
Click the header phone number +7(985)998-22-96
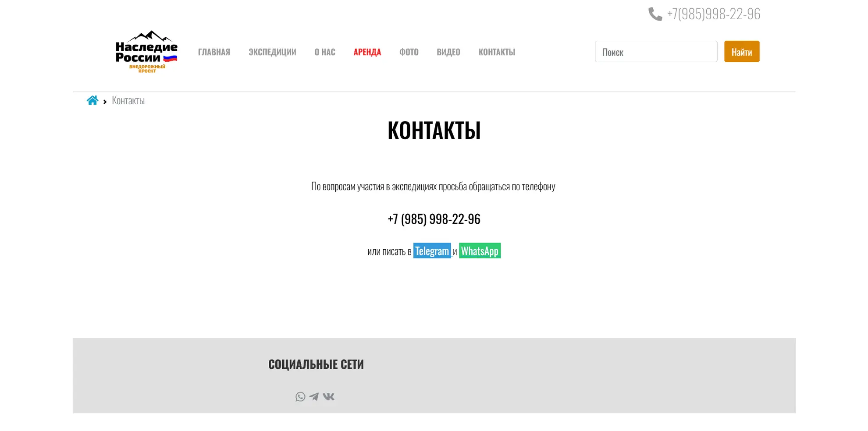pos(713,14)
